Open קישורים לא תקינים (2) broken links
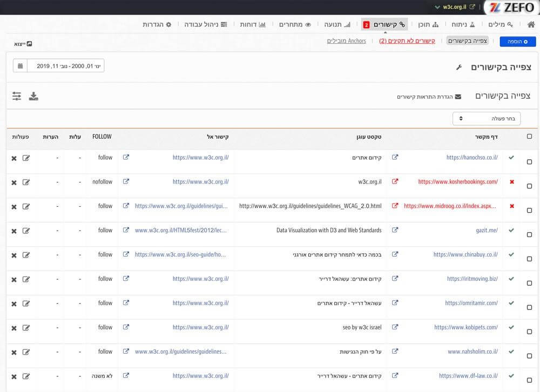 [407, 41]
